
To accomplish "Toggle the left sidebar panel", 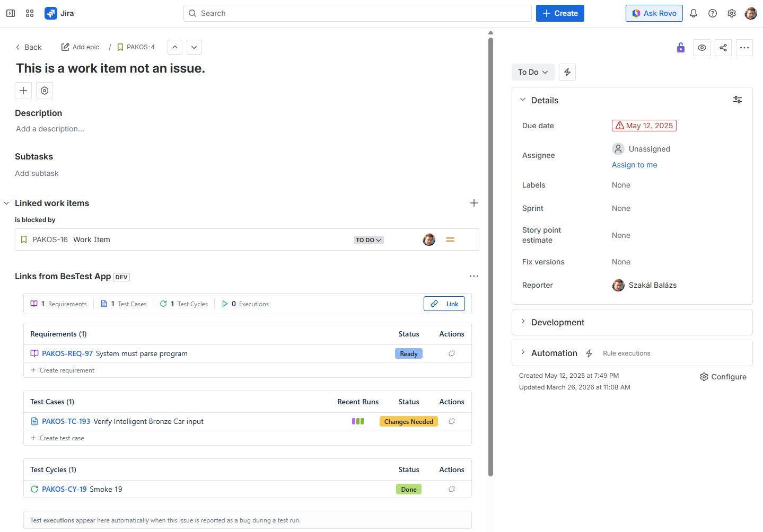I will pos(11,13).
